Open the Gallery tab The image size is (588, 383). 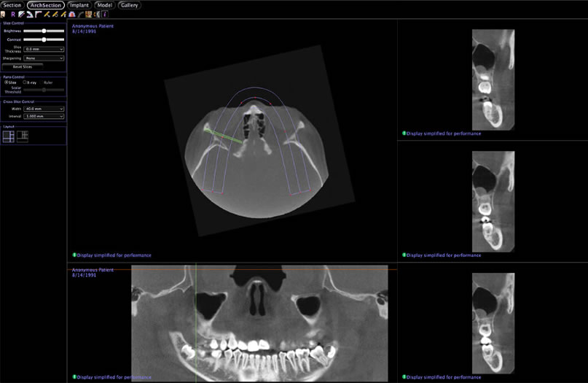(128, 5)
